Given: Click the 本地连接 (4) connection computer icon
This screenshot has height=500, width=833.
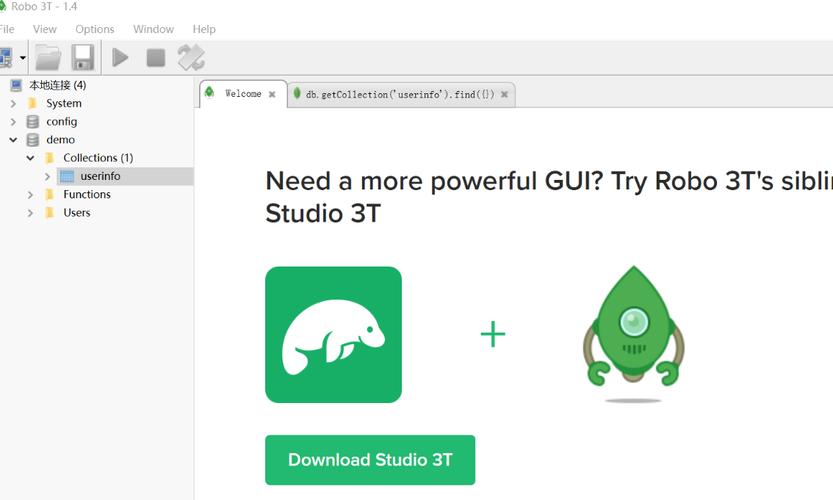Looking at the screenshot, I should click(16, 85).
